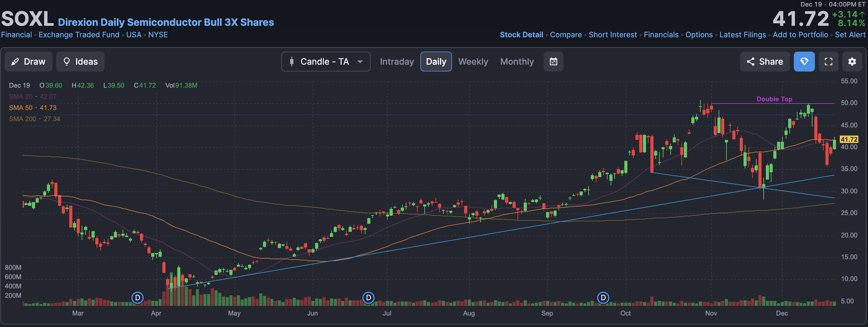Click the SOXL ticker heading
The image size is (868, 327).
27,19
